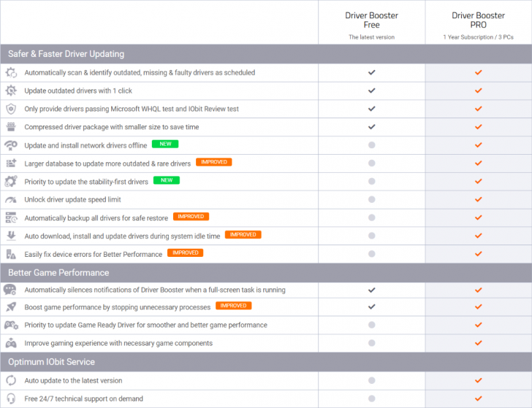Click the NEW badge beside network drivers offline
The height and width of the screenshot is (408, 532).
coord(165,144)
